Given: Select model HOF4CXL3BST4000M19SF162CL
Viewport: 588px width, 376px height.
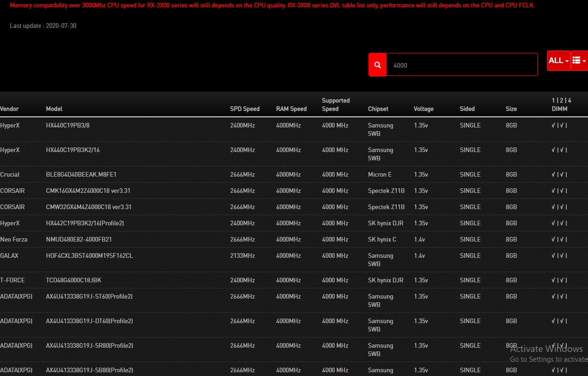Looking at the screenshot, I should pos(90,256).
